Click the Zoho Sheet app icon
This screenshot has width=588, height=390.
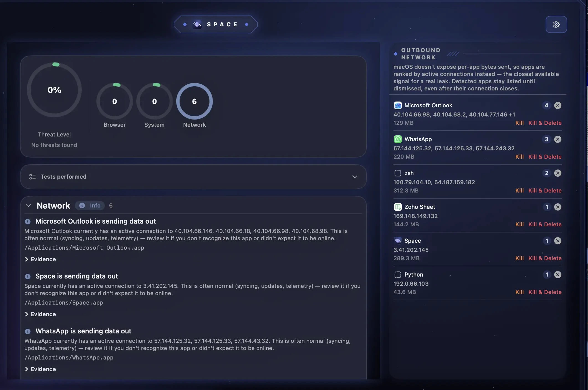[398, 207]
